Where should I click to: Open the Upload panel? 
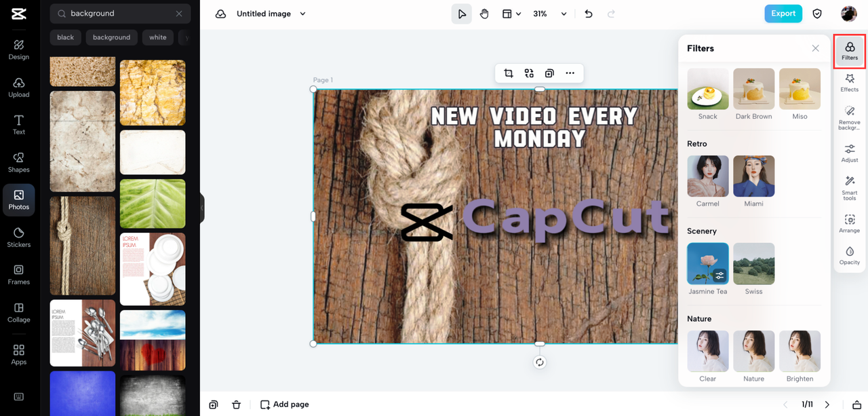pos(19,88)
